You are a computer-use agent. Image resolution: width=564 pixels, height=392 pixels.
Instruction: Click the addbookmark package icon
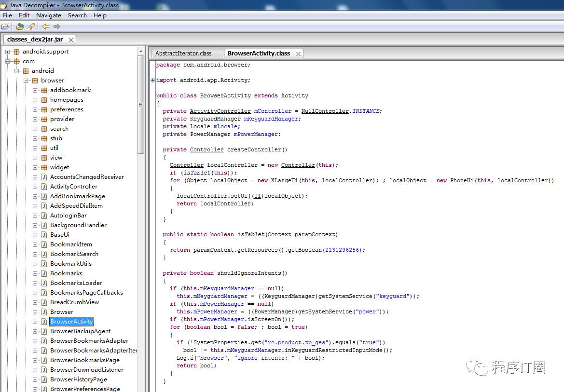tap(44, 90)
